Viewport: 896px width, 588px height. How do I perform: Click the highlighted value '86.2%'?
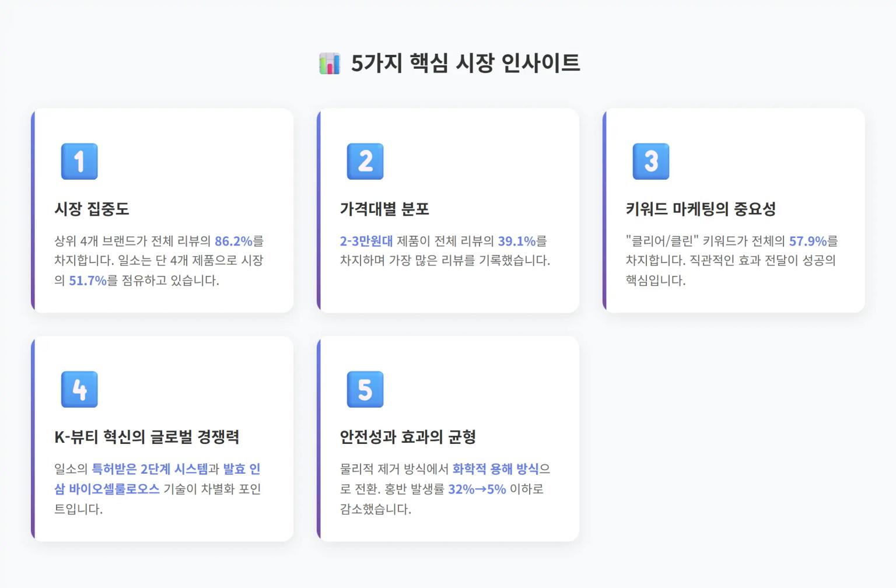233,241
